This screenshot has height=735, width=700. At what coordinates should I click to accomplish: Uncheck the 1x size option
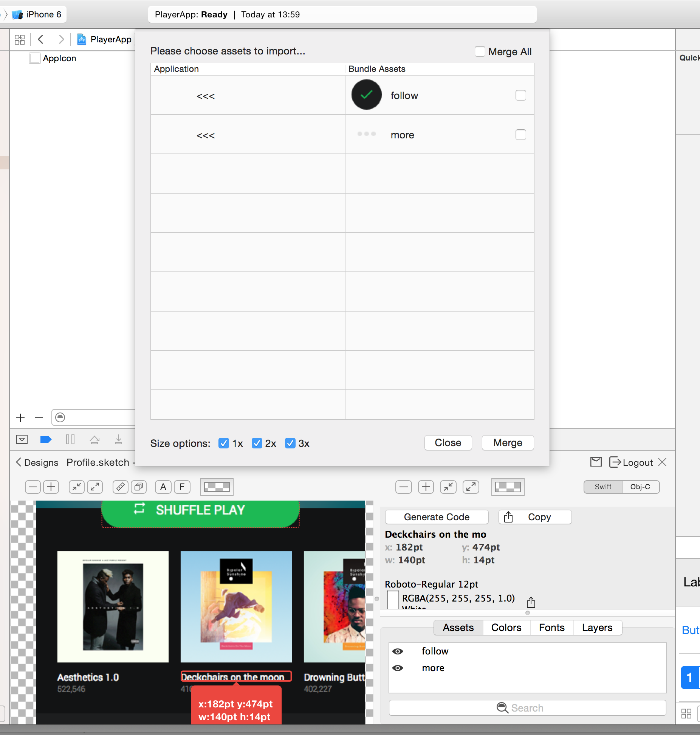[224, 443]
